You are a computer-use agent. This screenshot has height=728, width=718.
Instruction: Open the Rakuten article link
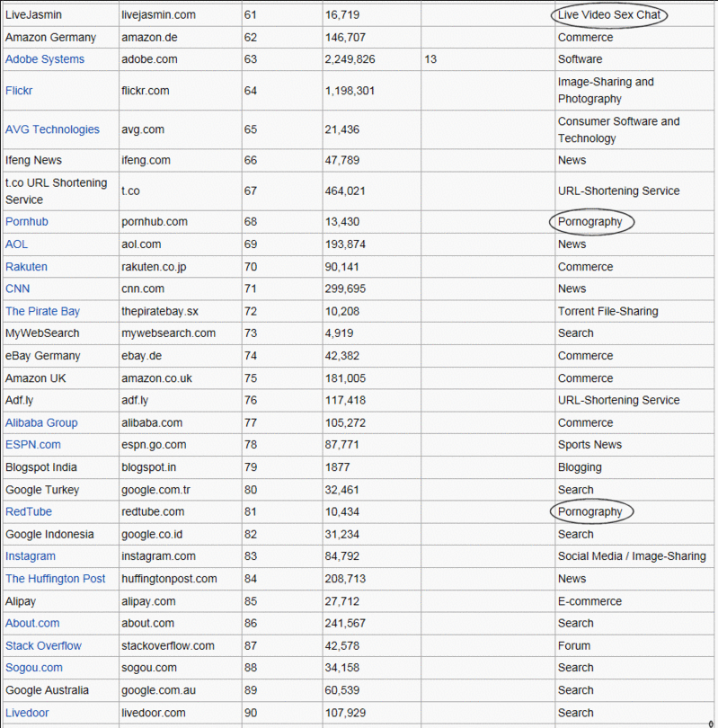pyautogui.click(x=26, y=267)
